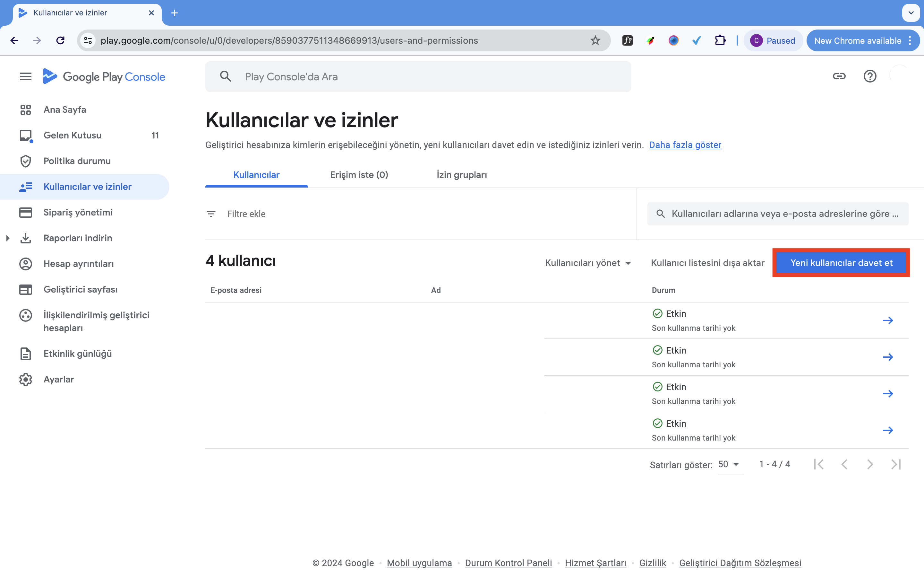Click Yeni kullanıcılar davet et button
Screen dimensions: 924x578
tap(841, 263)
